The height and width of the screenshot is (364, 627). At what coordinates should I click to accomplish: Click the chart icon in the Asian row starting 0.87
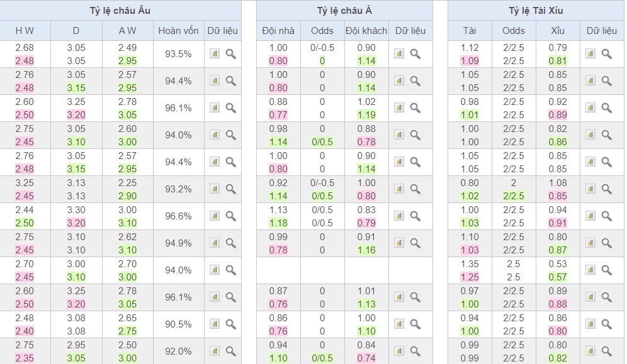click(399, 297)
